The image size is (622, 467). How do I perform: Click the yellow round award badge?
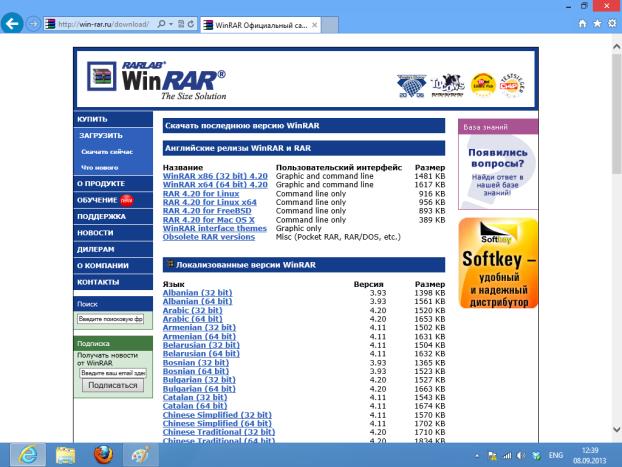(x=483, y=85)
